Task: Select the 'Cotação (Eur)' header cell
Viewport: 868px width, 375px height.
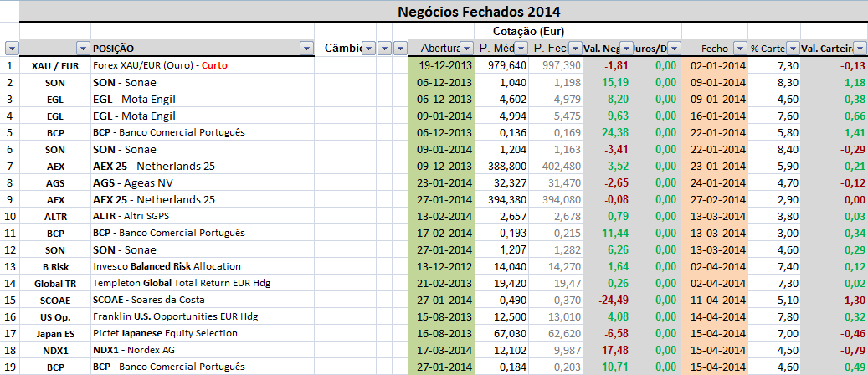Action: [x=527, y=31]
